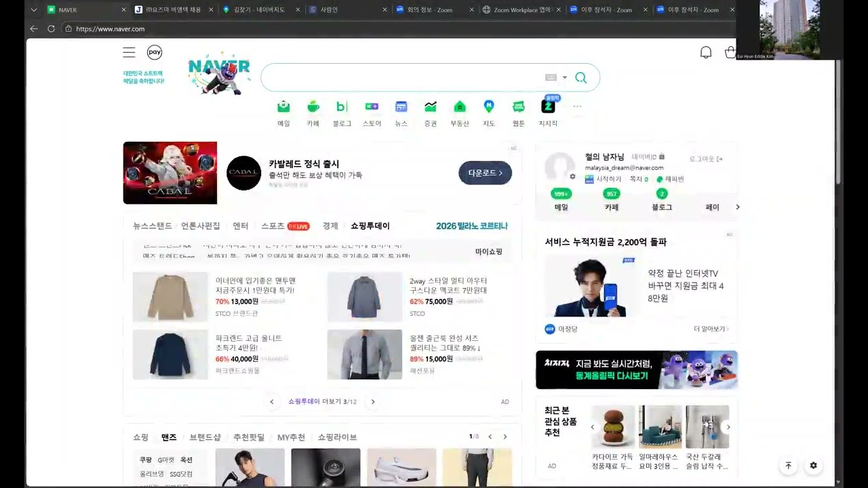Go to previous 쇼핑투데이 page
The width and height of the screenshot is (868, 488).
tap(271, 402)
